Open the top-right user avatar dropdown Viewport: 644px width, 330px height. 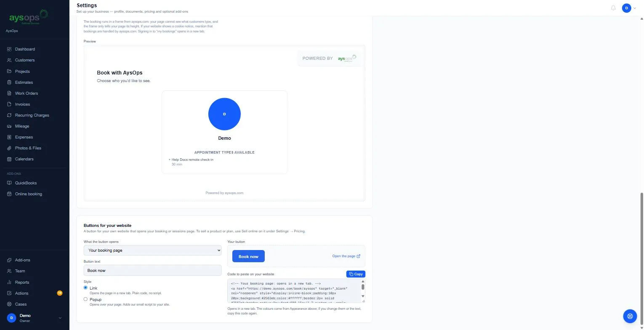(x=629, y=8)
